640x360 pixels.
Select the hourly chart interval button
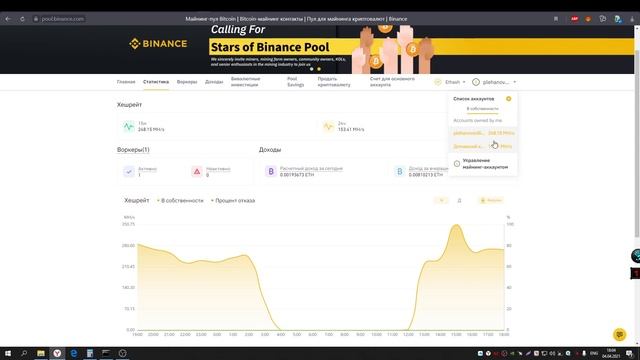coord(441,200)
